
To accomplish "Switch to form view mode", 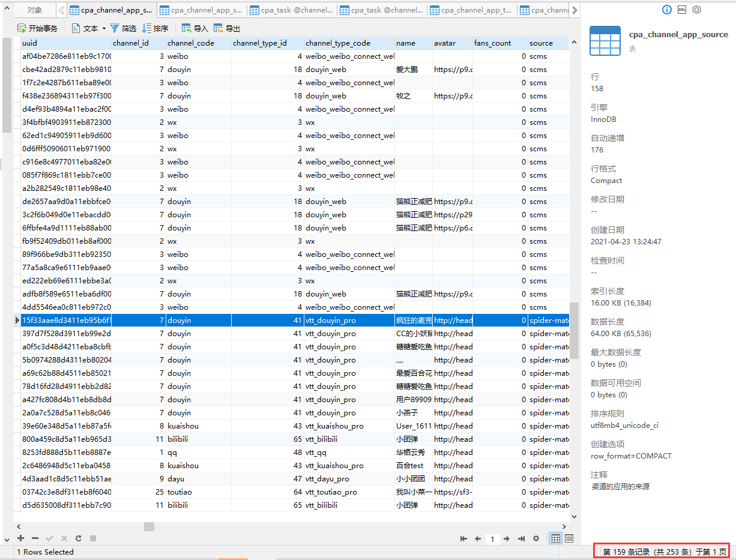I will 569,539.
